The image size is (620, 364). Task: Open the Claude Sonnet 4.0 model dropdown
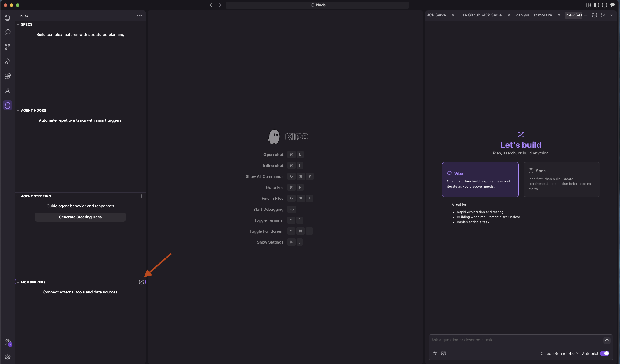[559, 353]
